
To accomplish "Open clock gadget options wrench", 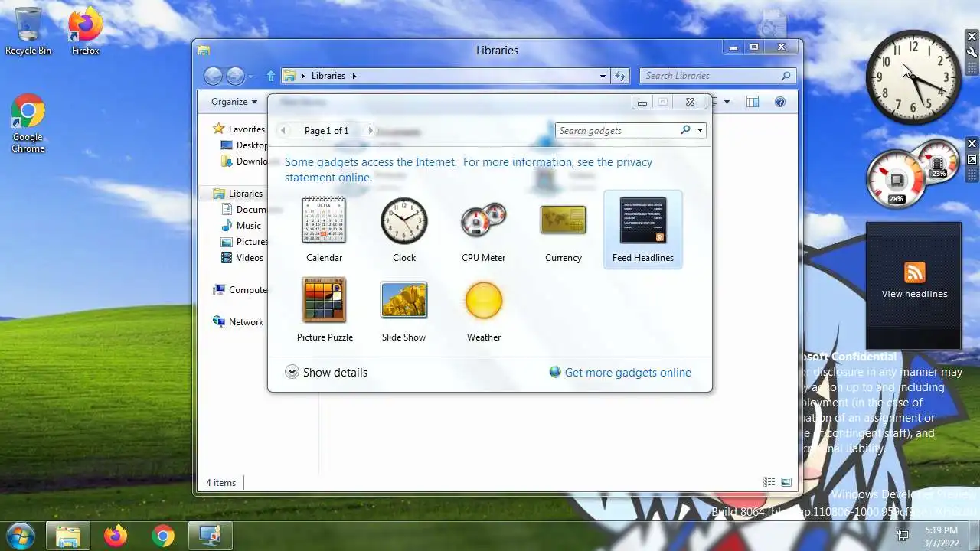I will tap(972, 53).
